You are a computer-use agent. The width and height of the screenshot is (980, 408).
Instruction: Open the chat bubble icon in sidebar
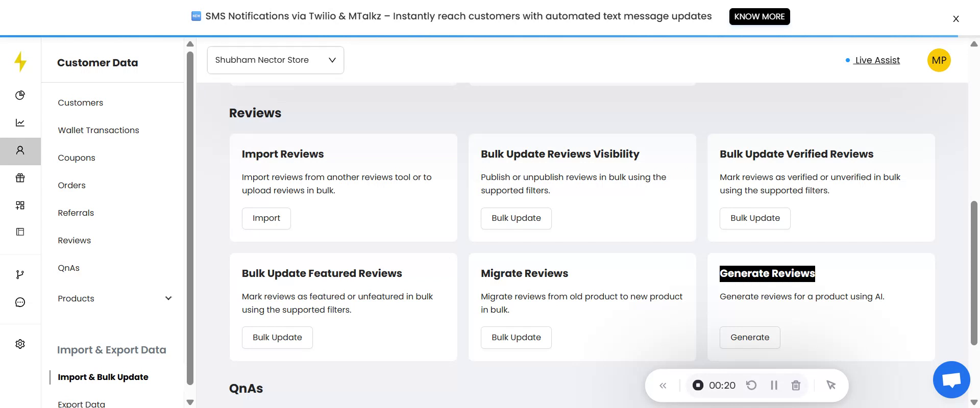(x=20, y=302)
